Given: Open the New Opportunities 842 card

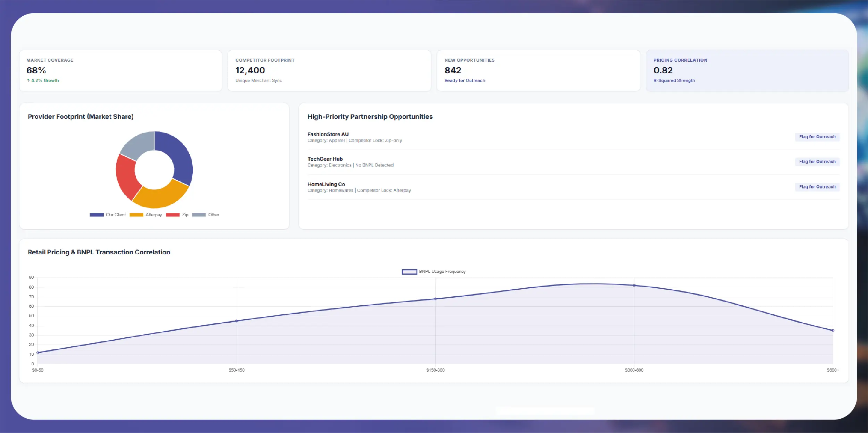Looking at the screenshot, I should tap(538, 70).
